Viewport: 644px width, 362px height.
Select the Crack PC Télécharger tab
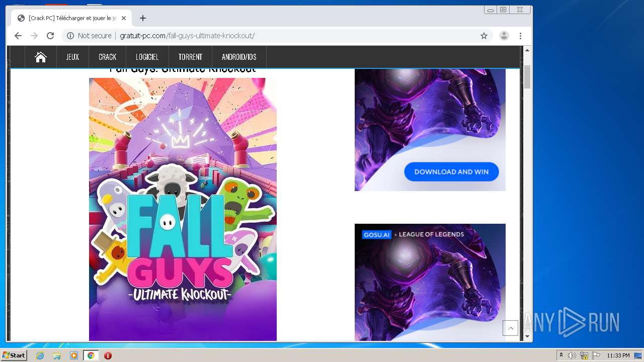point(71,18)
